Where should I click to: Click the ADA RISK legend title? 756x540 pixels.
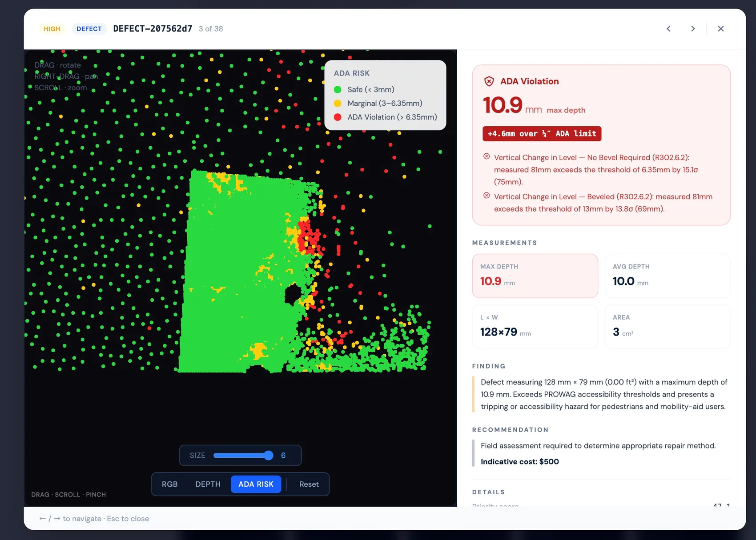pyautogui.click(x=351, y=73)
